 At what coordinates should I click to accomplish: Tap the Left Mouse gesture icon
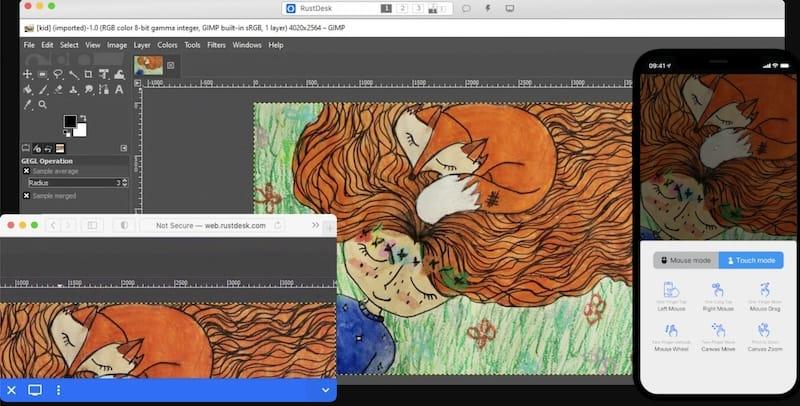pyautogui.click(x=671, y=290)
